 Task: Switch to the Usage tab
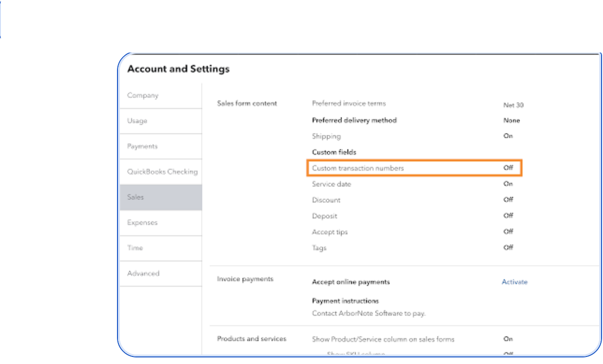click(137, 121)
